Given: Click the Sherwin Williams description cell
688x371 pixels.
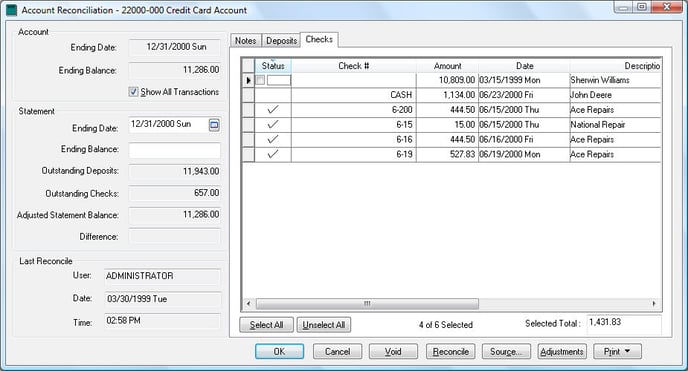Looking at the screenshot, I should coord(616,80).
